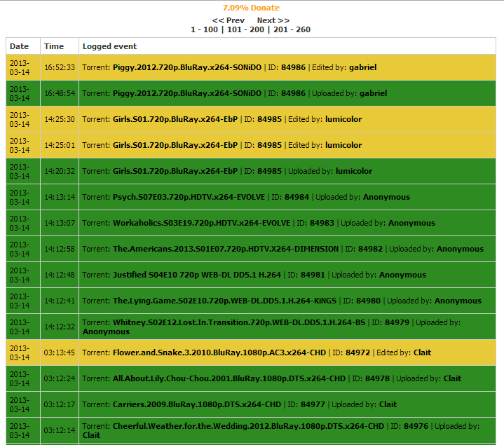The height and width of the screenshot is (445, 504).
Task: Click the time cell 14:13:14
Action: 60,197
